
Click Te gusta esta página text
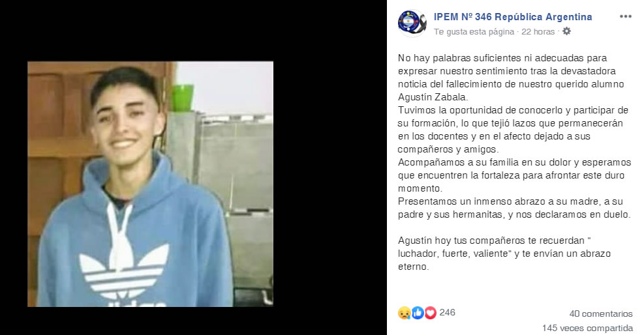[x=474, y=31]
